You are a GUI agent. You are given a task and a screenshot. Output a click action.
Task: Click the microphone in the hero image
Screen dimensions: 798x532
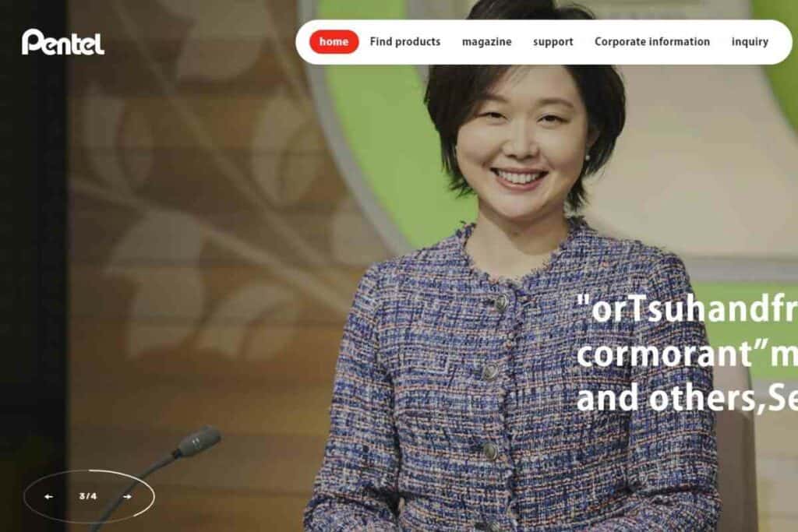click(x=199, y=440)
